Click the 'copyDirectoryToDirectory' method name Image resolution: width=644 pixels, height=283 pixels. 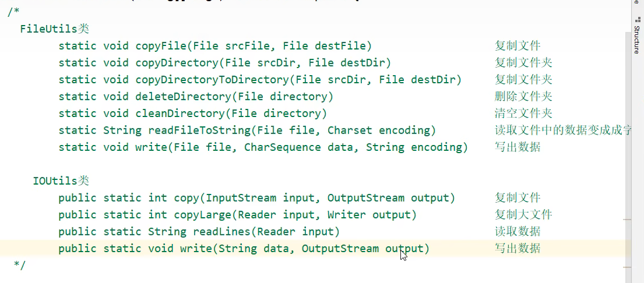(x=212, y=80)
